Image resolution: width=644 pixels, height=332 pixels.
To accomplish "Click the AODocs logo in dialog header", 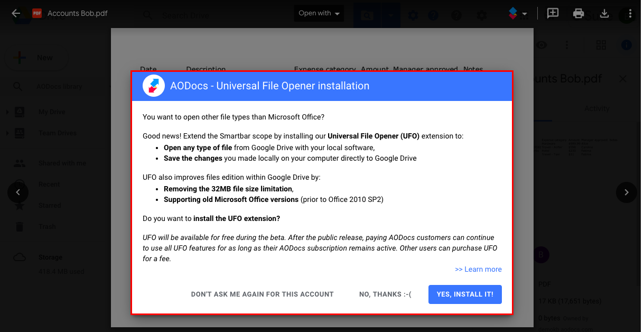I will 154,86.
